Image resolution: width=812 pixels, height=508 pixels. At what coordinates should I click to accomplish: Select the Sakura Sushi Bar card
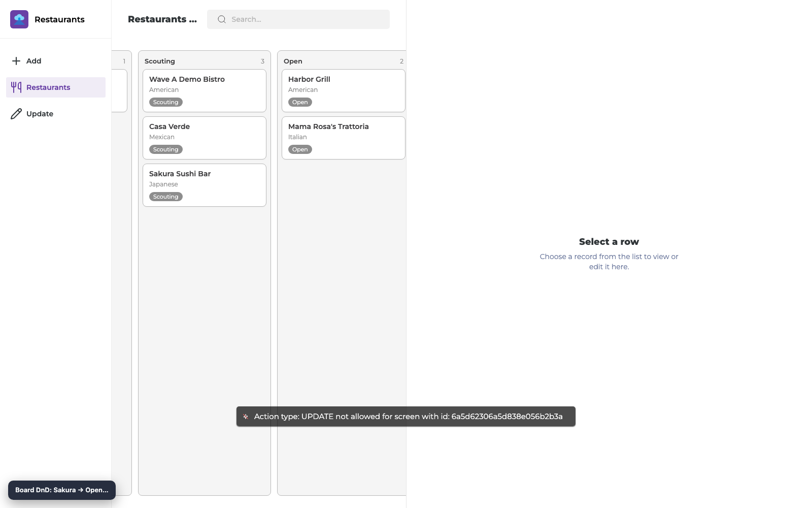tap(205, 185)
